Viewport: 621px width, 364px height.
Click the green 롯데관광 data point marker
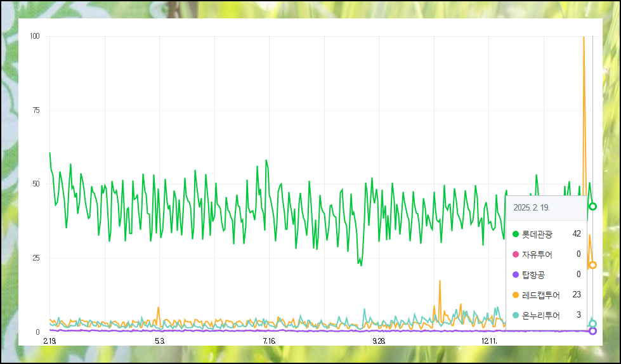(592, 206)
